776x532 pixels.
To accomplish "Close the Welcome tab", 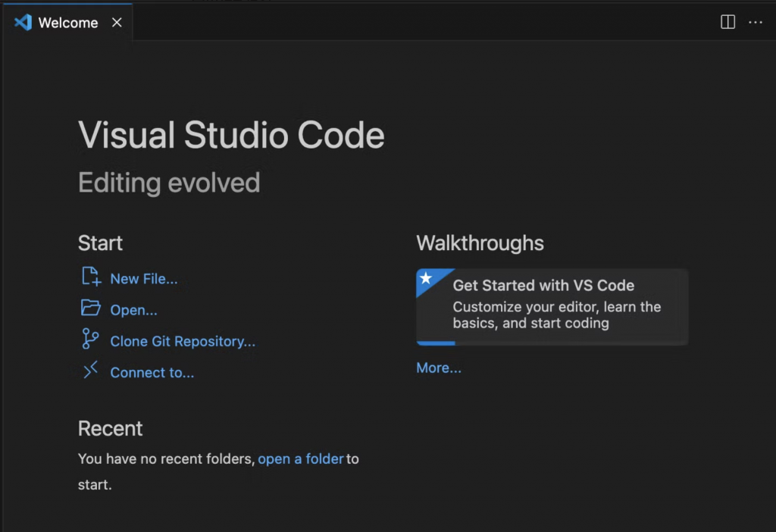I will (117, 22).
